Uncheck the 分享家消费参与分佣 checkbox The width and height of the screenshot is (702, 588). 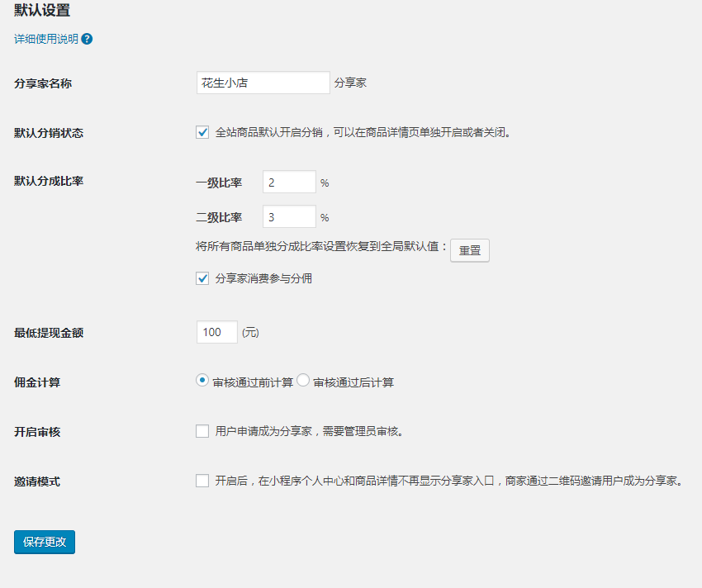pos(202,279)
